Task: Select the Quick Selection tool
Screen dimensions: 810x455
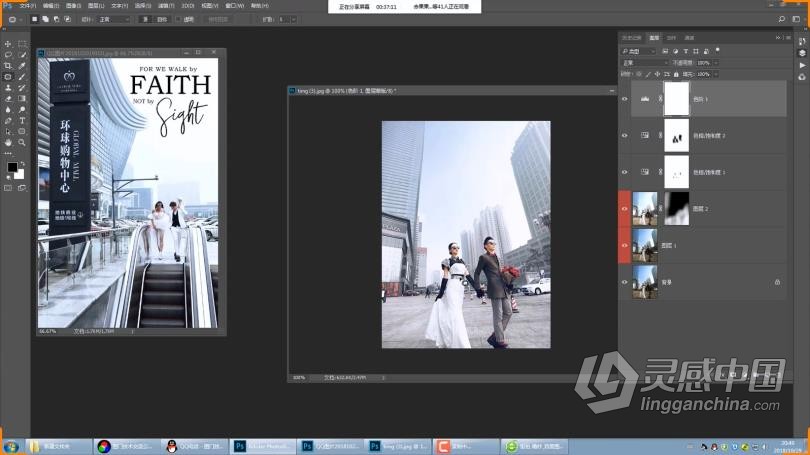Action: (x=22, y=55)
